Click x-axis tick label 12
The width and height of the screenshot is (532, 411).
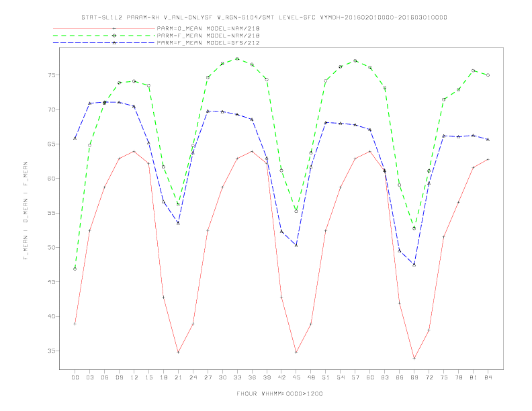point(134,377)
